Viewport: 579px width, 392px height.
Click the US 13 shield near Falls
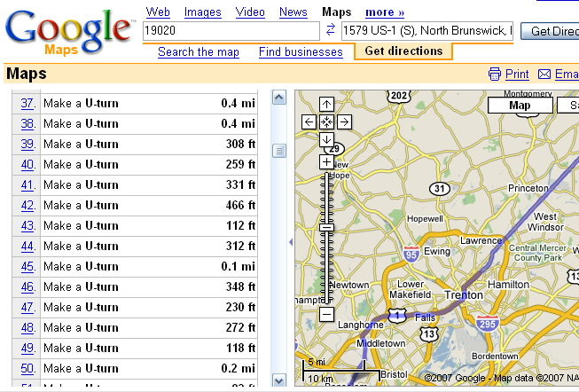pyautogui.click(x=429, y=334)
